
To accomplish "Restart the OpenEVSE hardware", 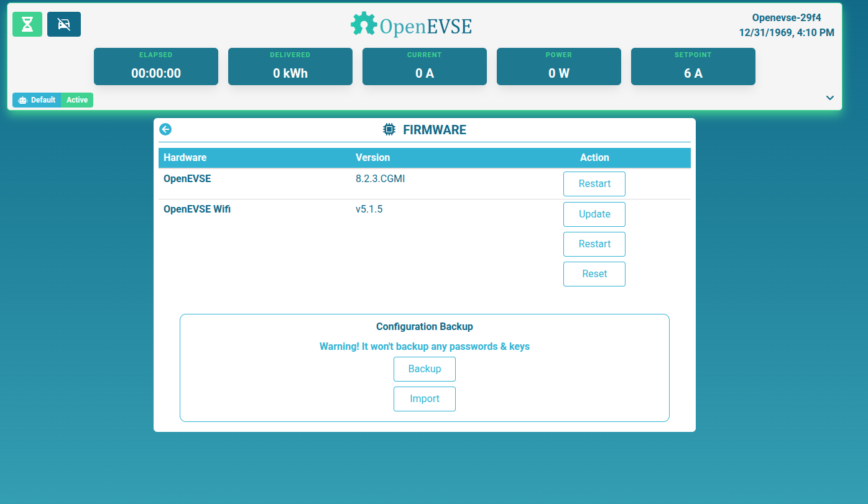I will 594,184.
